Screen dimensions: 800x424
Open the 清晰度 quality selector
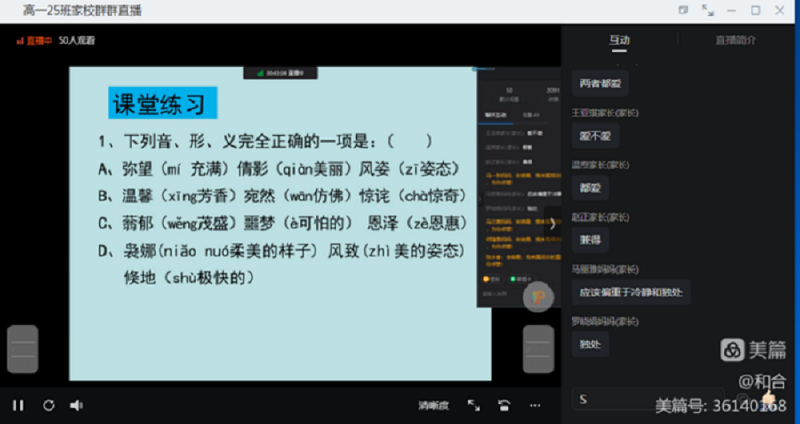click(x=433, y=406)
